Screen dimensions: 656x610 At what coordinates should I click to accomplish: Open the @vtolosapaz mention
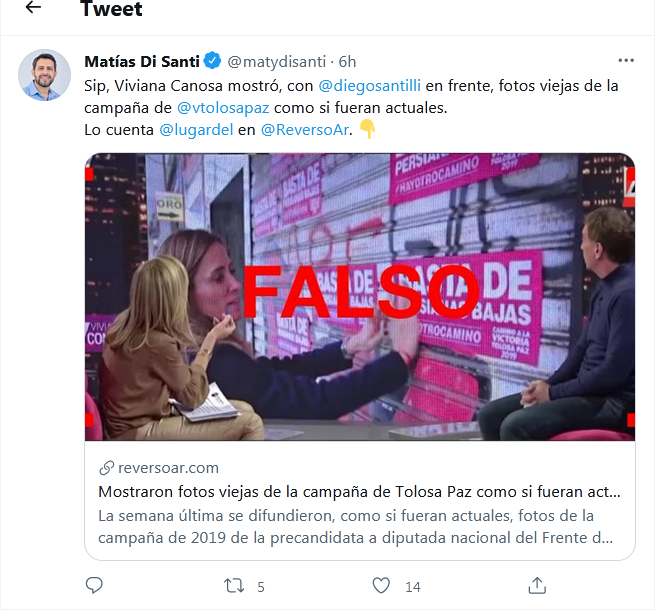223,108
